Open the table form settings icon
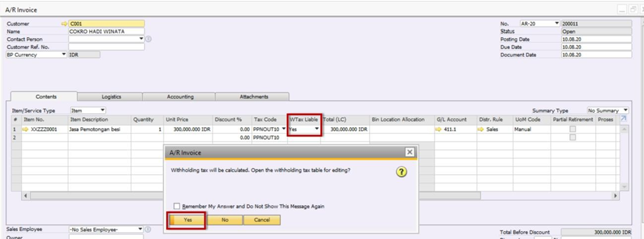Viewport: 644px width, 239px height. (624, 119)
